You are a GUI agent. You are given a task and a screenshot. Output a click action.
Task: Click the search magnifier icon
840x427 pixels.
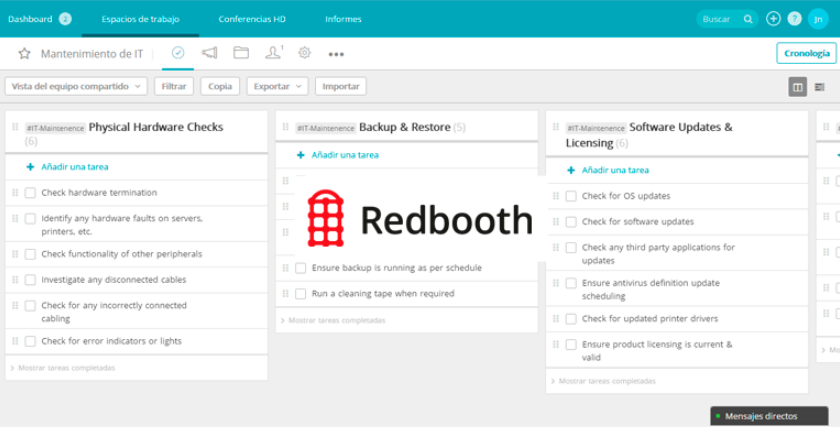748,19
